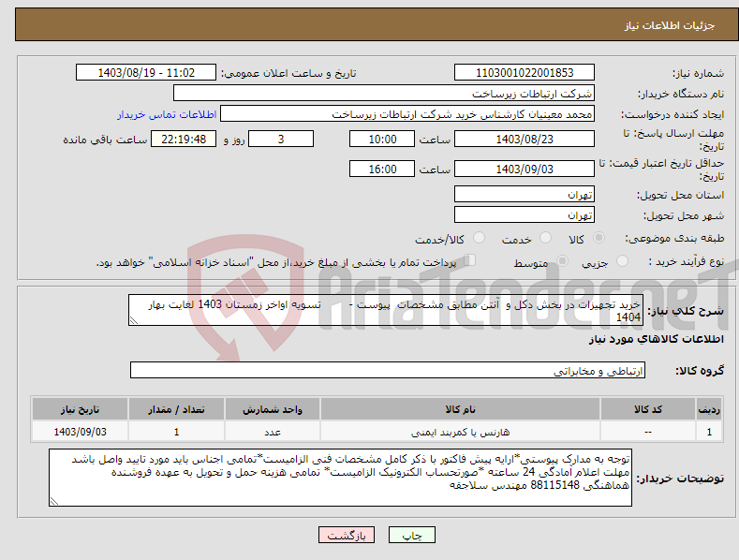Screen dimensions: 739x560
Task: Click the بازگشت back button
Action: (x=347, y=535)
